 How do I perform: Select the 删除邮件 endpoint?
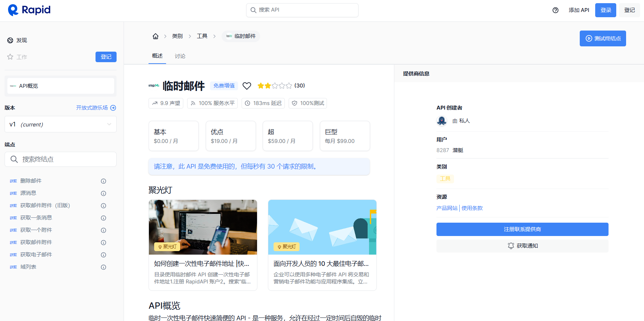click(x=31, y=181)
